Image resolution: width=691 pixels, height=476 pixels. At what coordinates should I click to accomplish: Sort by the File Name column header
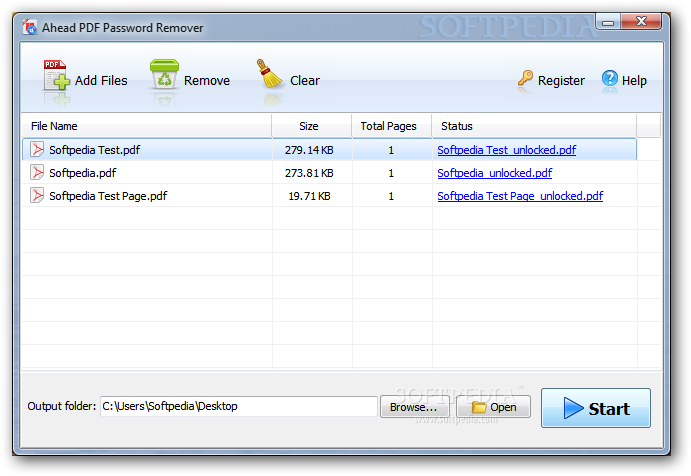(x=147, y=126)
